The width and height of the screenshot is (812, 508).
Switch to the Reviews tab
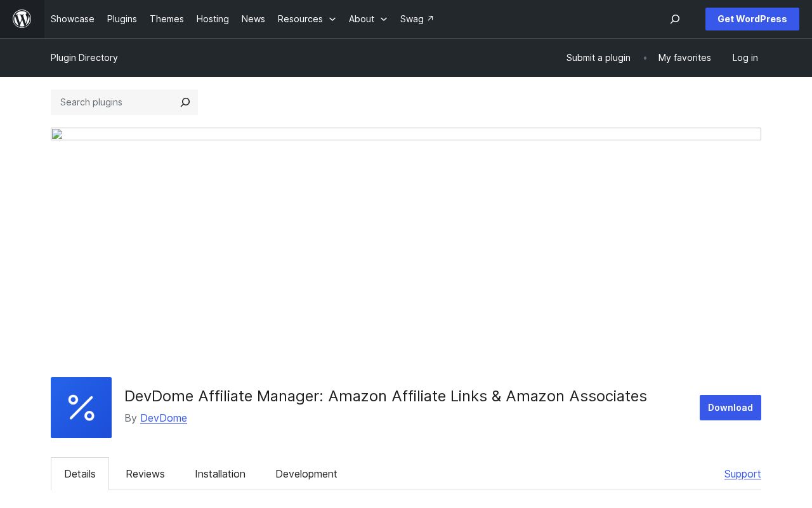[145, 474]
